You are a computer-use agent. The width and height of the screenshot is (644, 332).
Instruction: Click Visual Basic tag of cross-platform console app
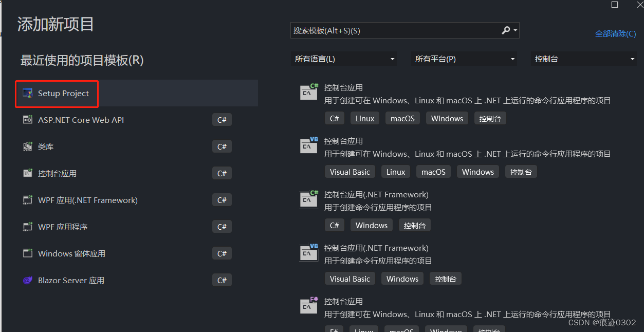pyautogui.click(x=350, y=172)
